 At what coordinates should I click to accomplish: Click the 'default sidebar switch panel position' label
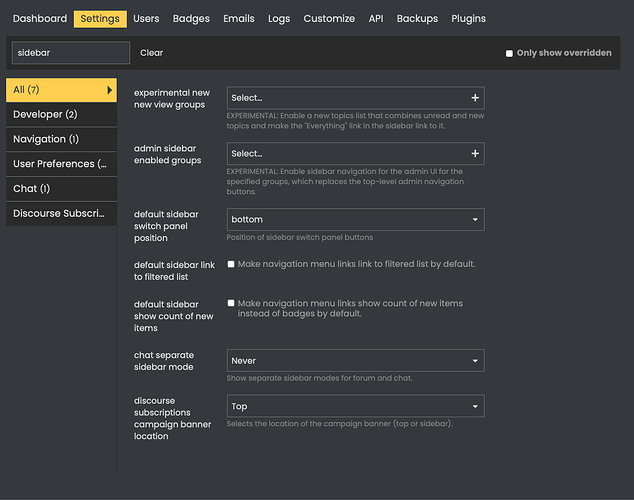pyautogui.click(x=166, y=226)
